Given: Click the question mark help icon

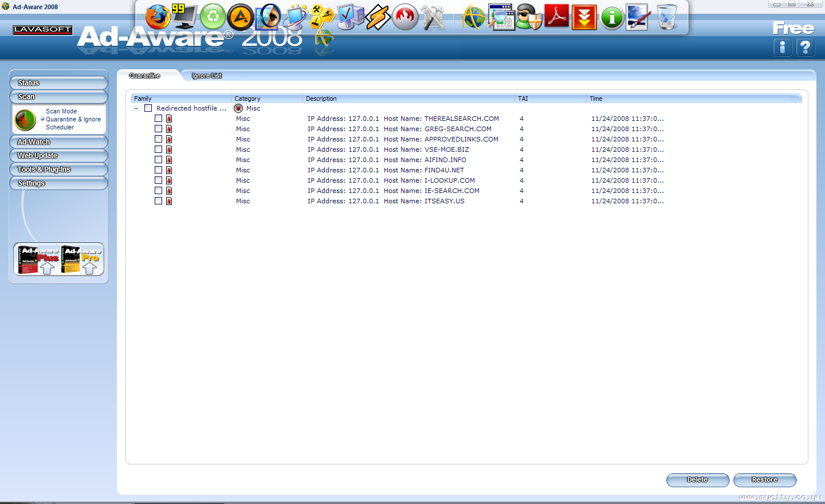Looking at the screenshot, I should click(x=806, y=47).
